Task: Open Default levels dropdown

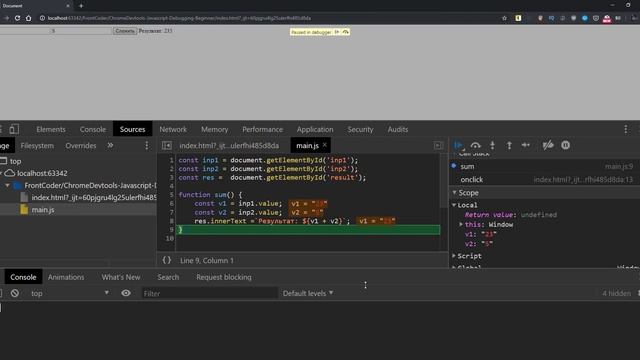Action: 308,293
